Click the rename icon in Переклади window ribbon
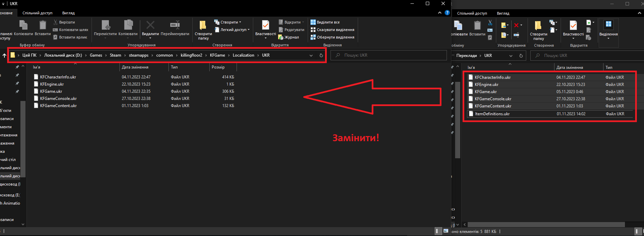 coord(516,35)
